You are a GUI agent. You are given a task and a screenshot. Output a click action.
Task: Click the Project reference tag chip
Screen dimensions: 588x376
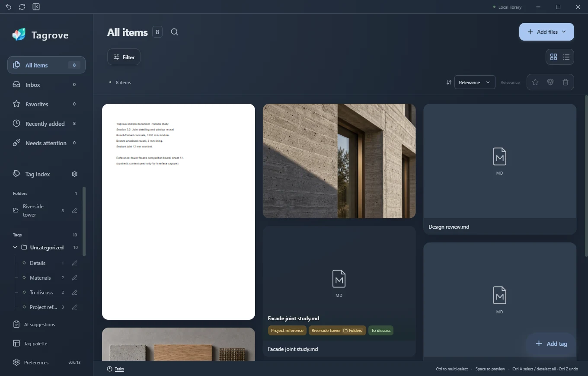[x=287, y=331]
